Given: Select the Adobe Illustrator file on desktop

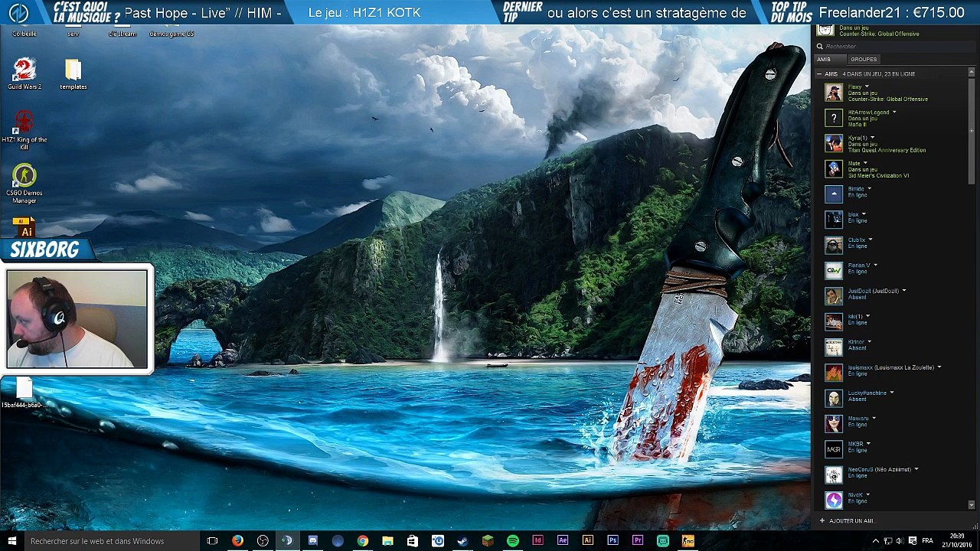Looking at the screenshot, I should coord(24,228).
